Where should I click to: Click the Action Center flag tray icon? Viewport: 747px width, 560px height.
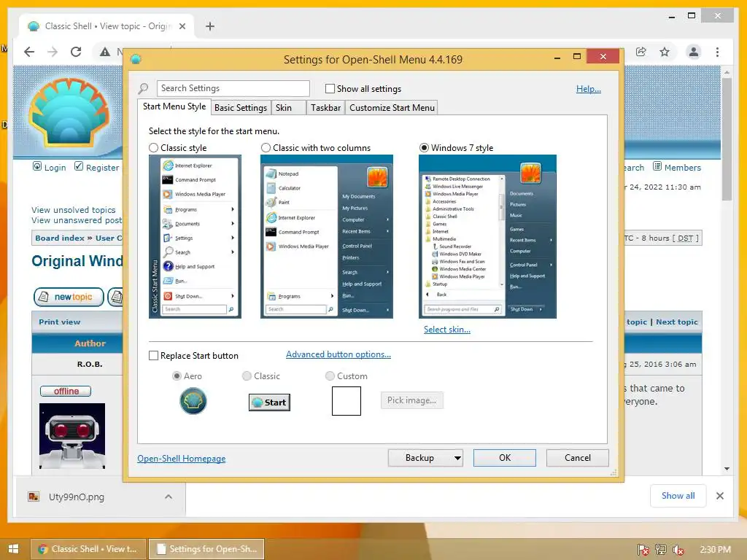(643, 550)
